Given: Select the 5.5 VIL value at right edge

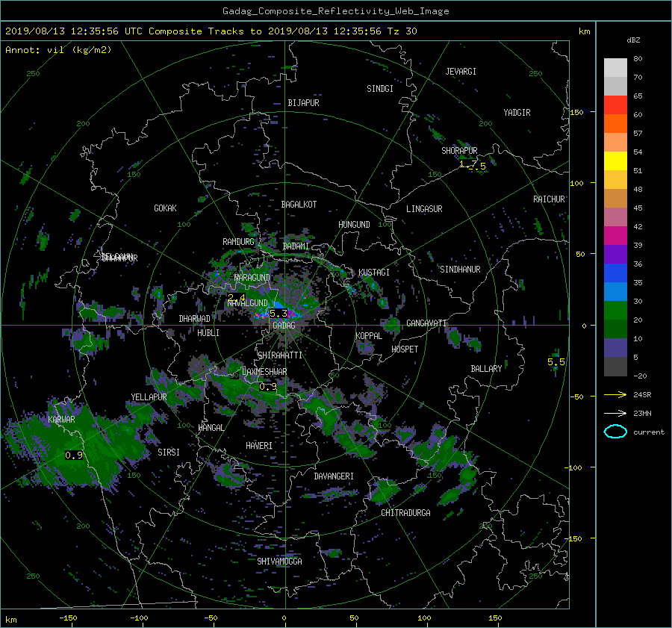Looking at the screenshot, I should point(556,362).
